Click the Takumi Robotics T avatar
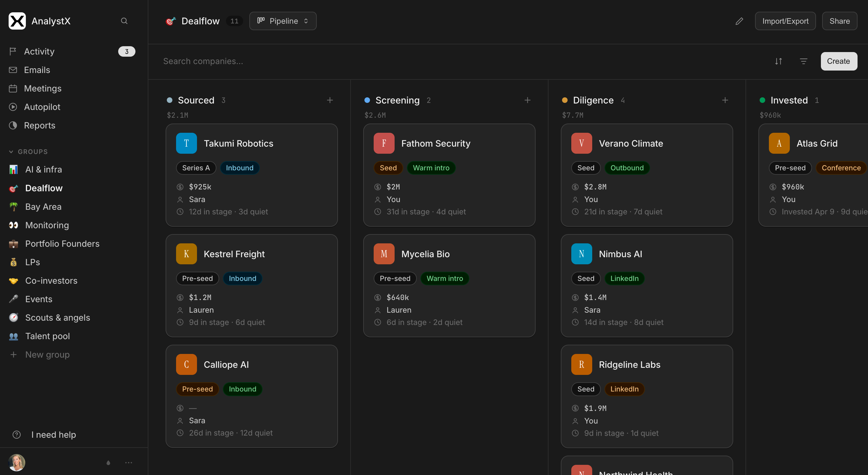Image resolution: width=868 pixels, height=475 pixels. pyautogui.click(x=186, y=143)
